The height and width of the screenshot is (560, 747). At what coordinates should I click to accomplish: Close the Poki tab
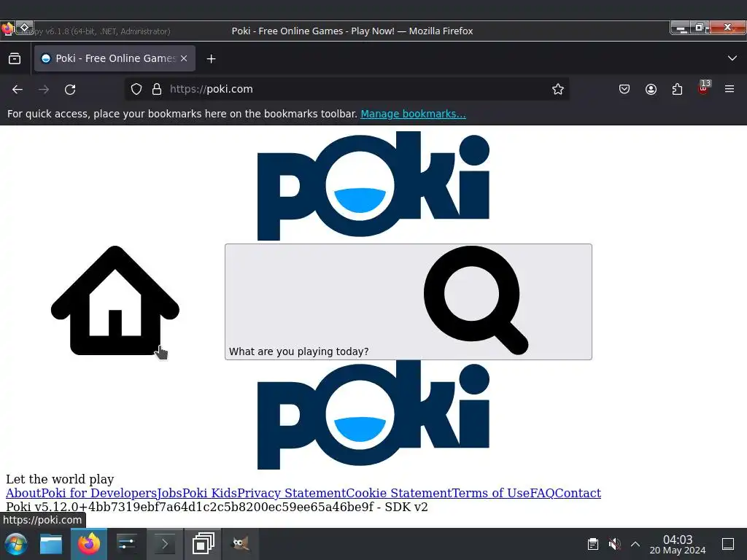[184, 58]
